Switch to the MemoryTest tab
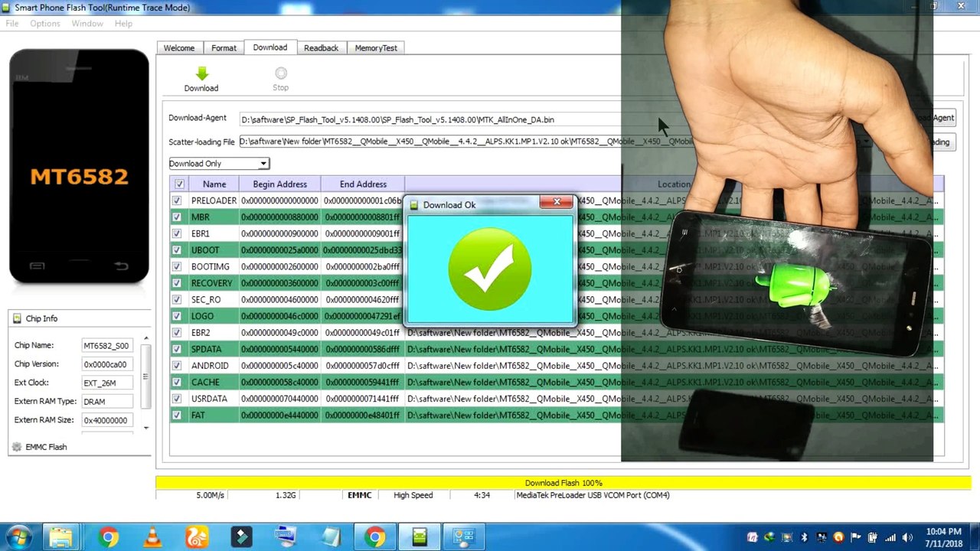This screenshot has width=980, height=551. point(376,47)
